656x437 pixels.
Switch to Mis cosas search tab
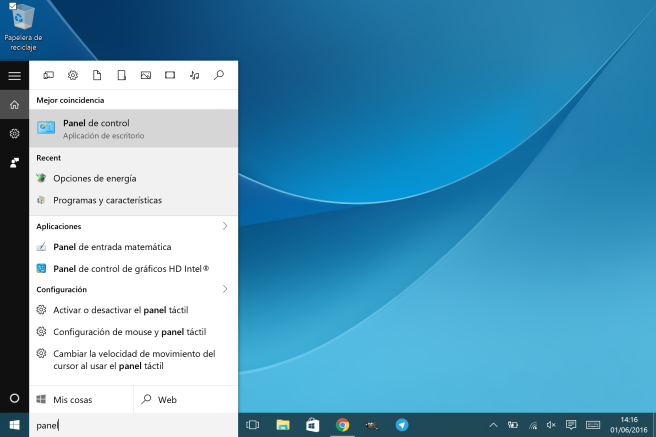pyautogui.click(x=81, y=400)
